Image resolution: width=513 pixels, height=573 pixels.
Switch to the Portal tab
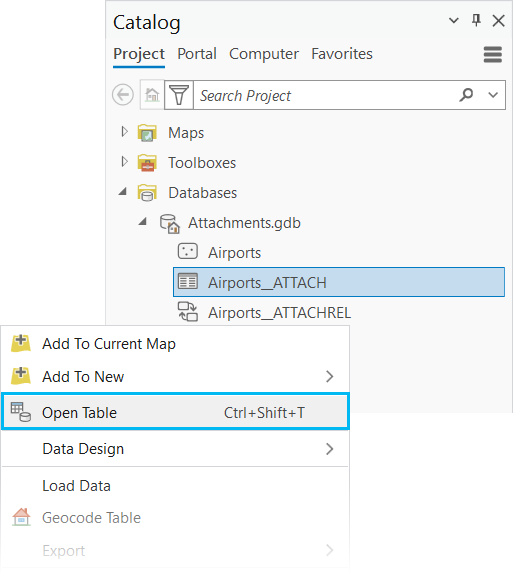pyautogui.click(x=197, y=54)
